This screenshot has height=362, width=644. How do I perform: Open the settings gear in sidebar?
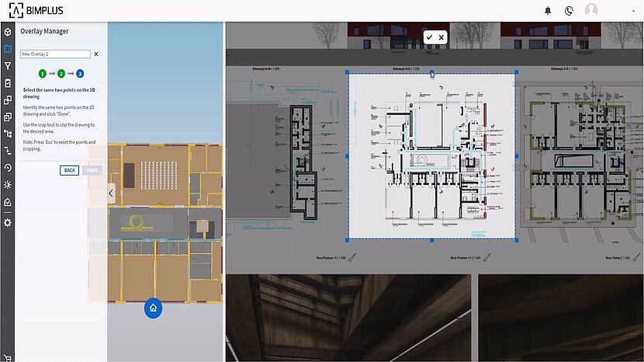[7, 222]
